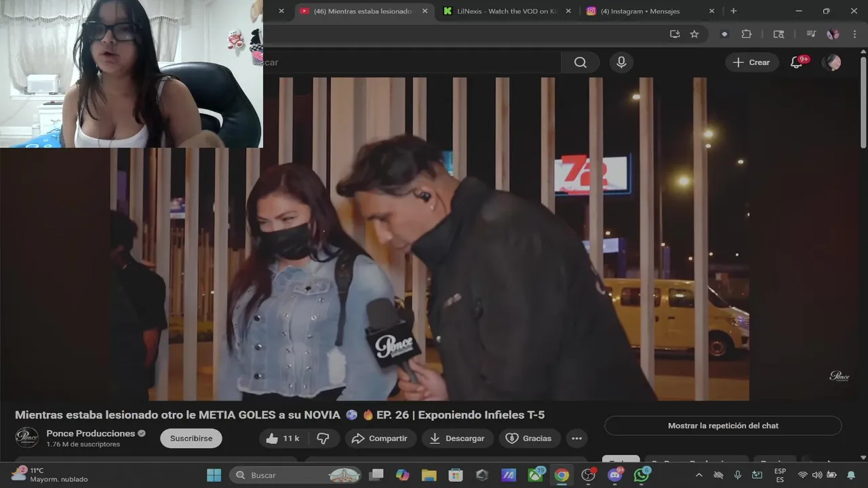Viewport: 868px width, 488px height.
Task: Open a new browser tab
Action: (733, 11)
